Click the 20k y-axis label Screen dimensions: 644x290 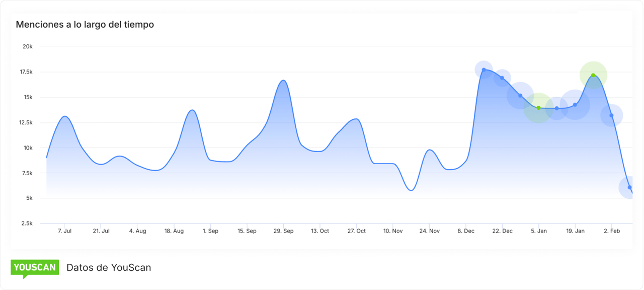(x=27, y=46)
